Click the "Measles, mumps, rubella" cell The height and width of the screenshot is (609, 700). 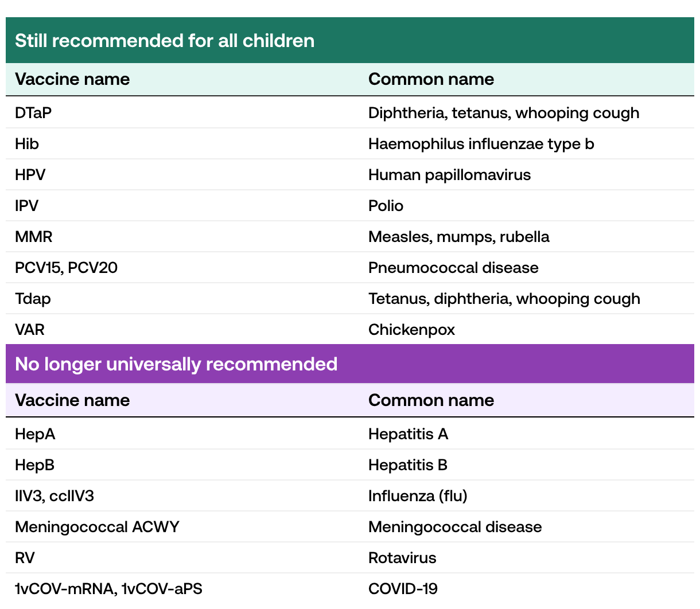click(458, 237)
